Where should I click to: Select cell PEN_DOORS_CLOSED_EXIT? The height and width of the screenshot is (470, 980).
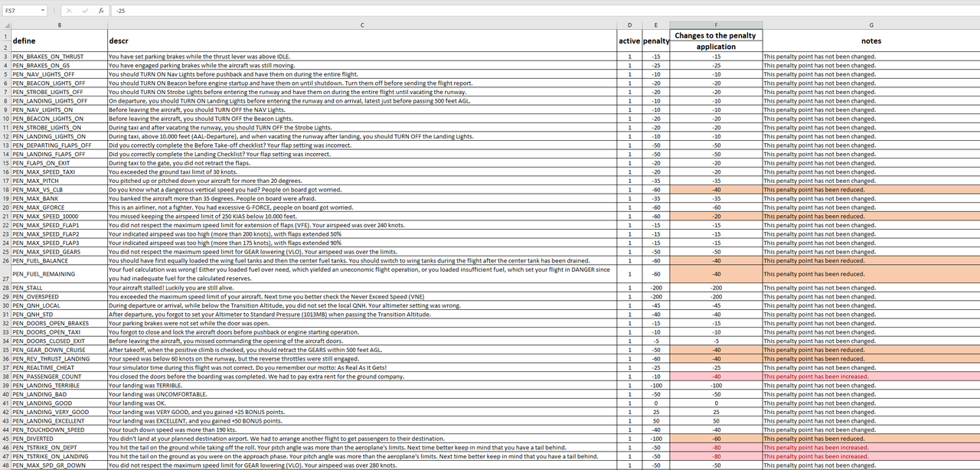[x=60, y=341]
